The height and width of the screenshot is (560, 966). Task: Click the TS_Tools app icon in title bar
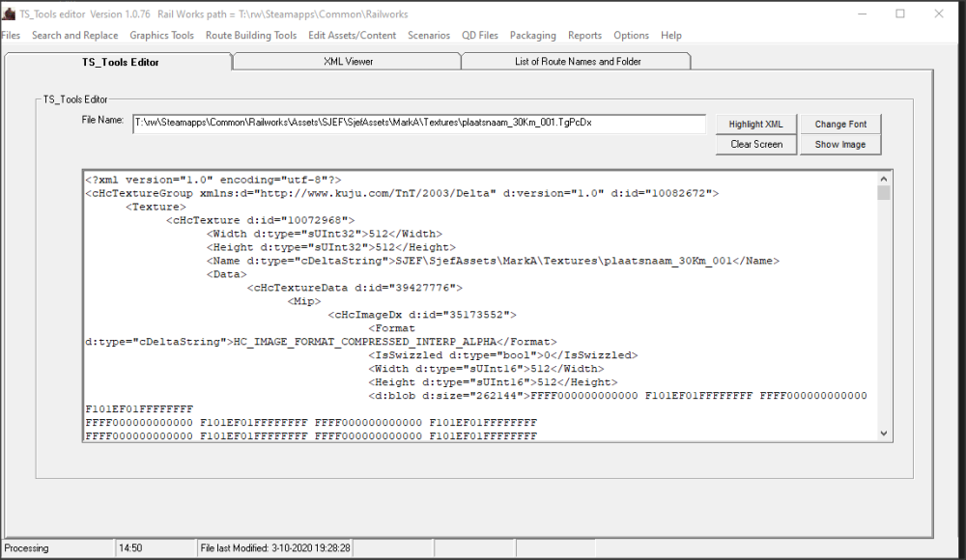pos(10,14)
